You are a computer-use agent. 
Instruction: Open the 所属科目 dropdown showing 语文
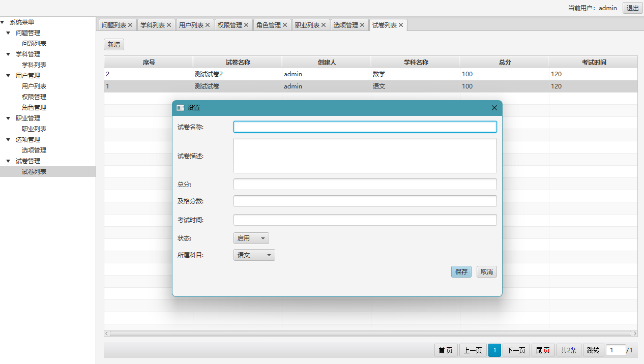pos(254,255)
